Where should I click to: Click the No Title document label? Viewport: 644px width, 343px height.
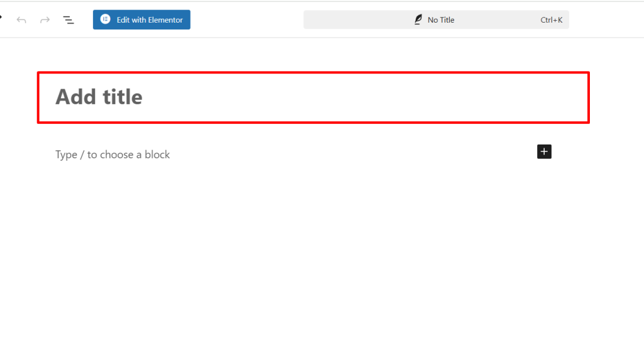coord(440,20)
